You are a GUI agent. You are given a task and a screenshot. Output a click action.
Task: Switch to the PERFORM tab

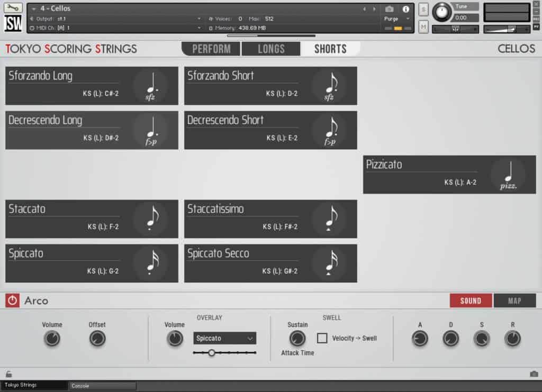click(x=211, y=49)
